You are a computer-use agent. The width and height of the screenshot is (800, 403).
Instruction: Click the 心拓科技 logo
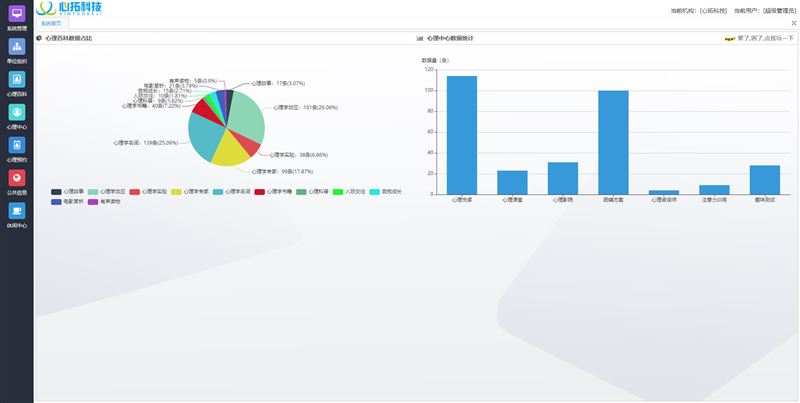(76, 9)
